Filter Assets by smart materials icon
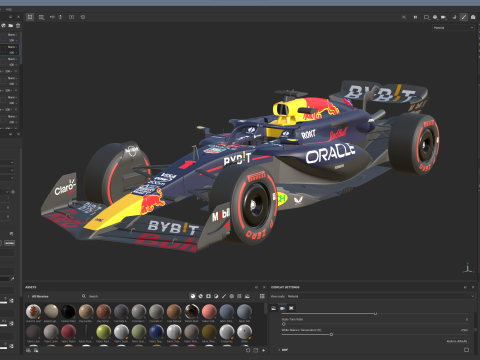The image size is (480, 360). pyautogui.click(x=201, y=296)
